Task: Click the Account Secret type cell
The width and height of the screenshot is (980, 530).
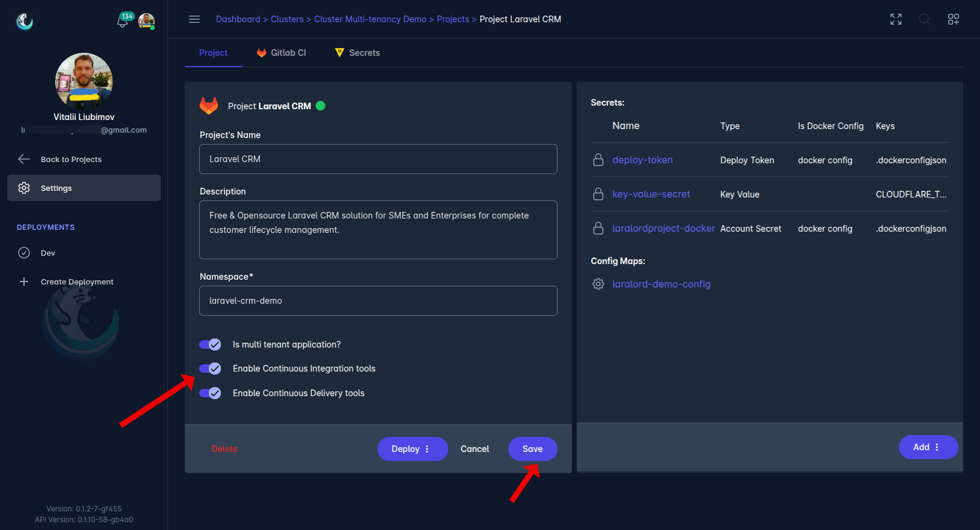Action: [x=751, y=229]
